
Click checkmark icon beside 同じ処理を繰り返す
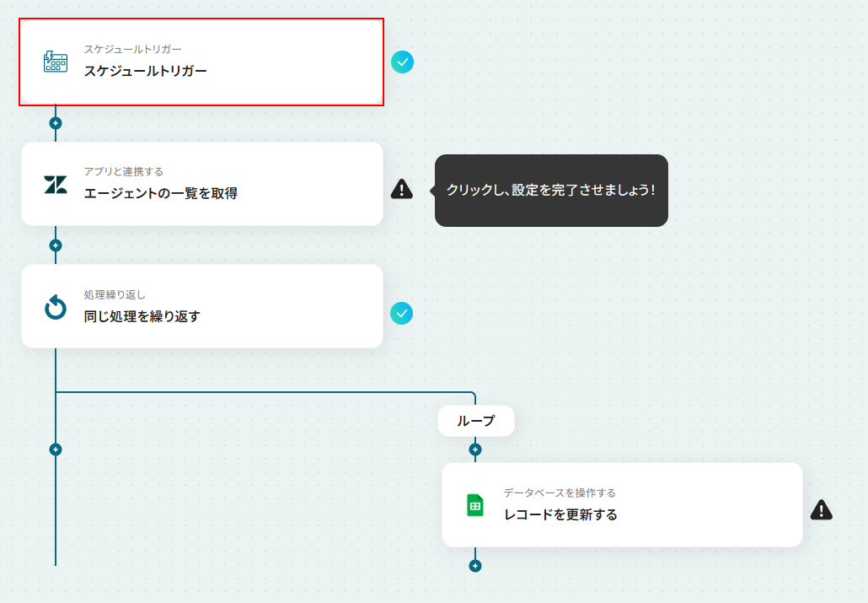click(x=401, y=314)
